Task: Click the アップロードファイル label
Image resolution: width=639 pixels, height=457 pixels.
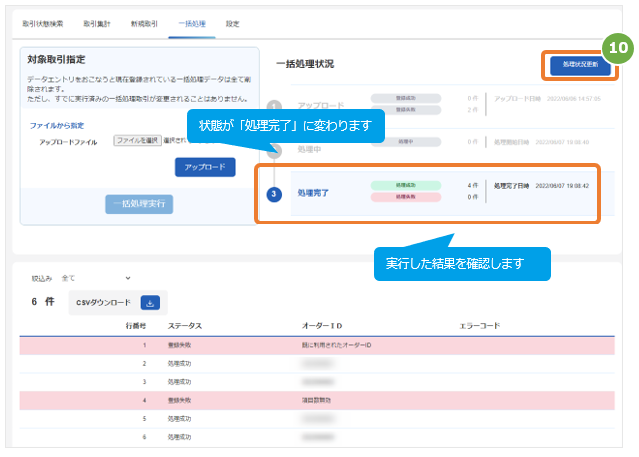Action: click(x=68, y=142)
